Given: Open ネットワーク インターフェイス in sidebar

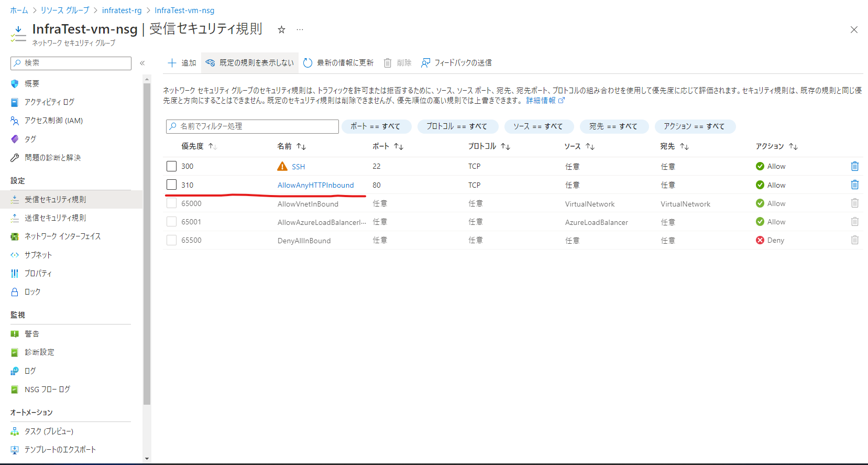Looking at the screenshot, I should tap(62, 236).
